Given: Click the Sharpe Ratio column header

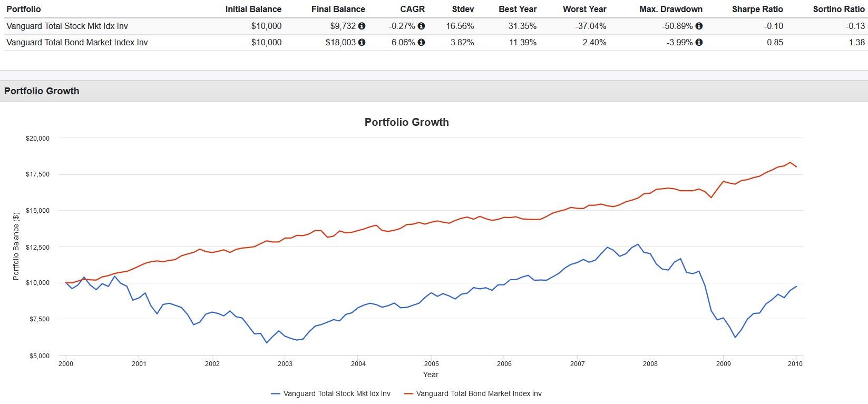Looking at the screenshot, I should click(x=757, y=9).
